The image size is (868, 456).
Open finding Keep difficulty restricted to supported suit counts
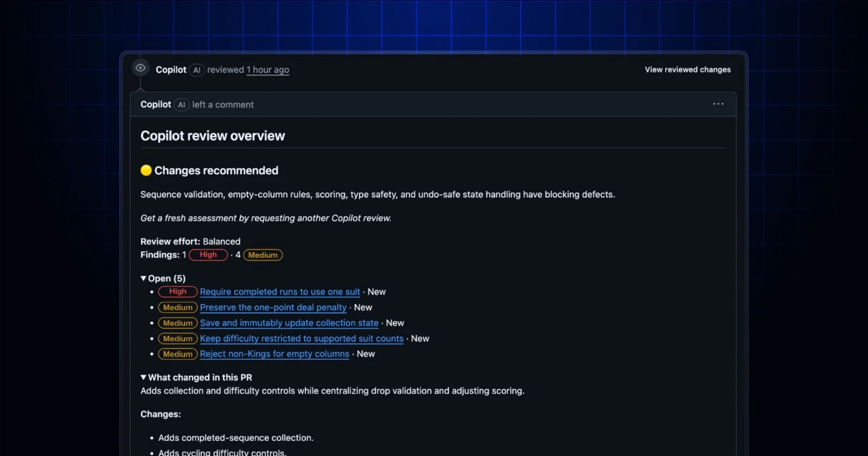pyautogui.click(x=302, y=339)
